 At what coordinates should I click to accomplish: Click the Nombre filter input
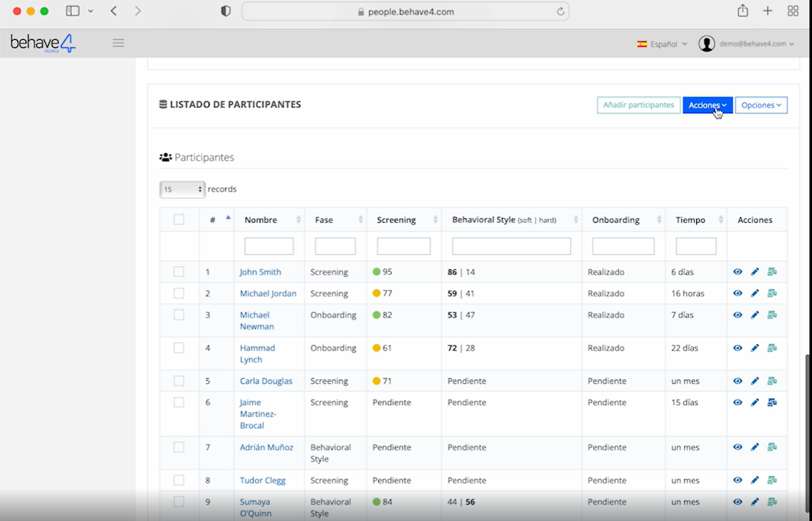269,246
